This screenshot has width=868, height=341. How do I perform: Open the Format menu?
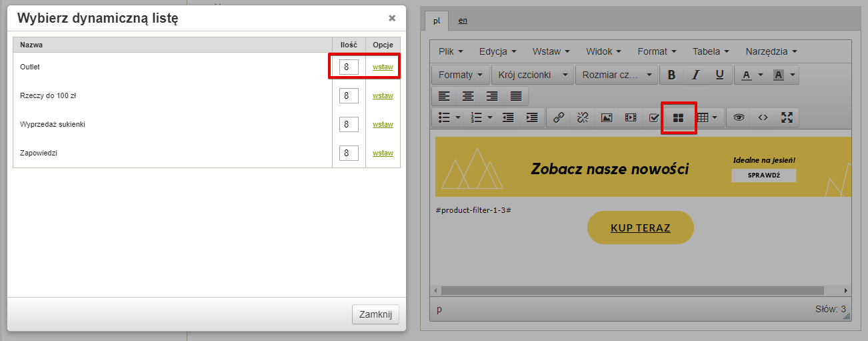point(657,51)
